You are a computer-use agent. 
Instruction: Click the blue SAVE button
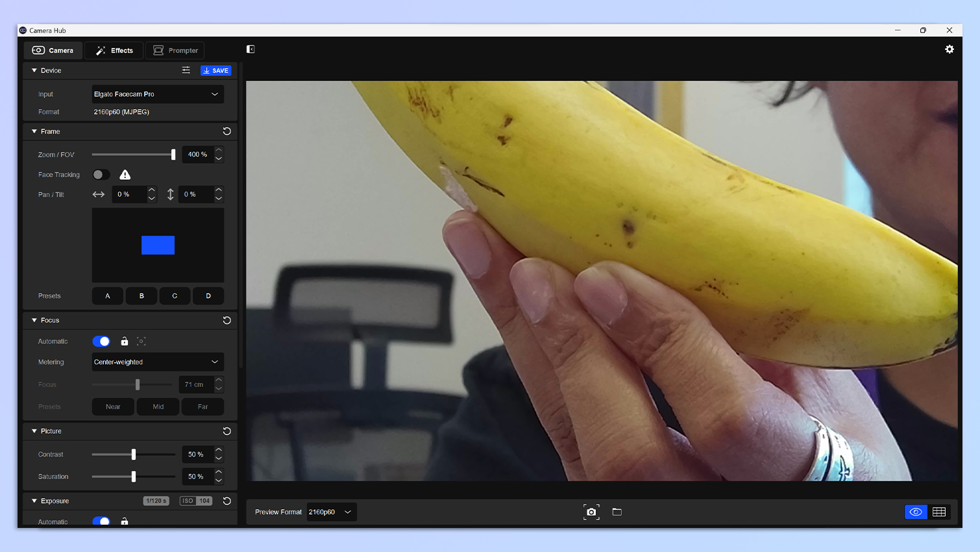tap(215, 70)
